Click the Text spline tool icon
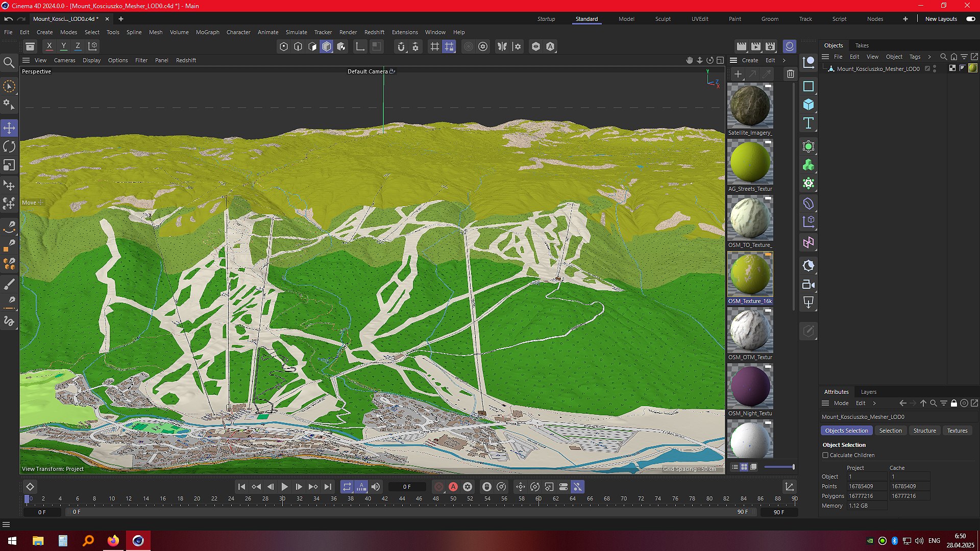Viewport: 980px width, 551px height. [x=808, y=123]
